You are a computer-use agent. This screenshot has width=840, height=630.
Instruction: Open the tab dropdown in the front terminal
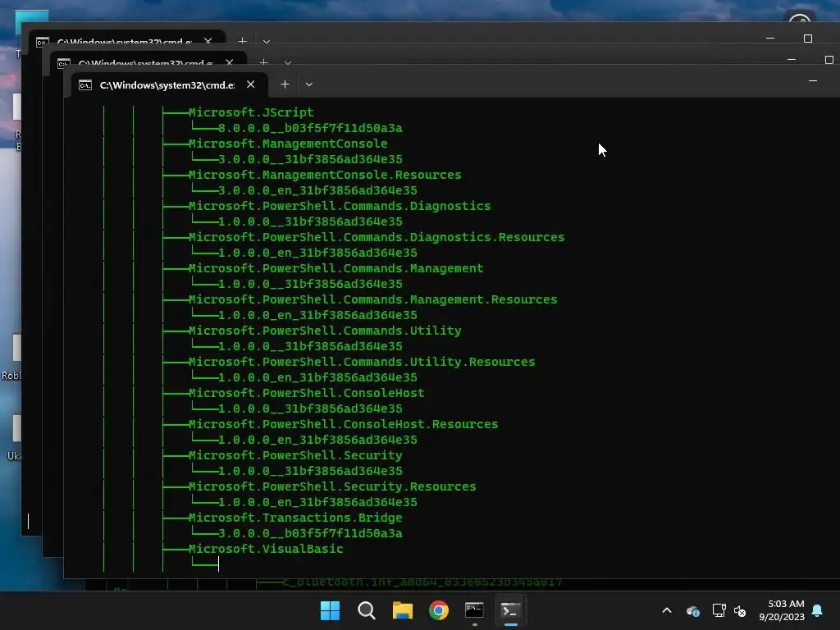pos(309,84)
